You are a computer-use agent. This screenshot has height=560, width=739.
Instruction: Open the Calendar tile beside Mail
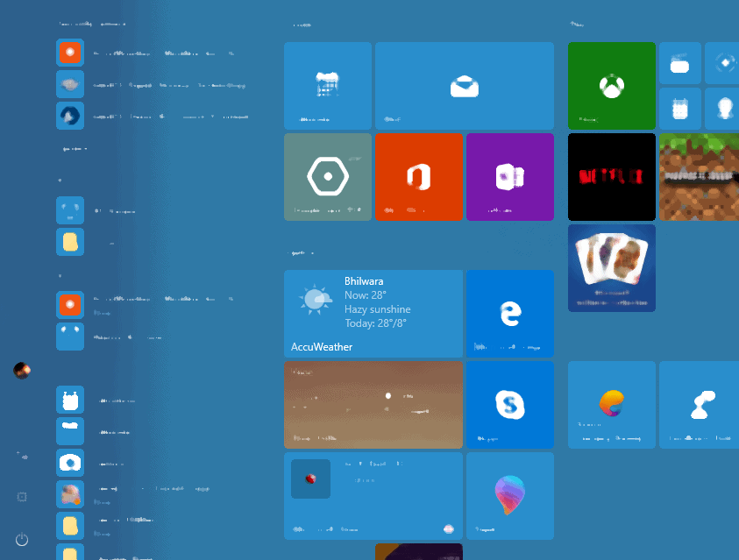pyautogui.click(x=328, y=86)
